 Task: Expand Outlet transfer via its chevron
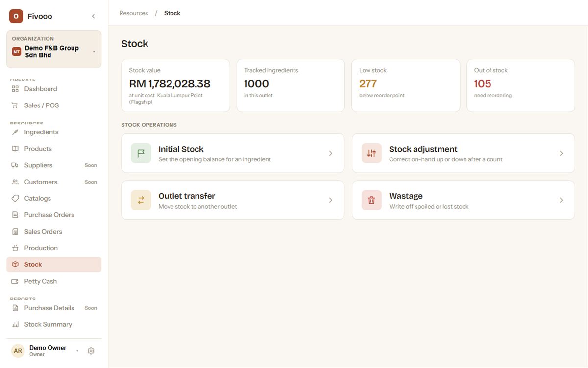(x=331, y=200)
